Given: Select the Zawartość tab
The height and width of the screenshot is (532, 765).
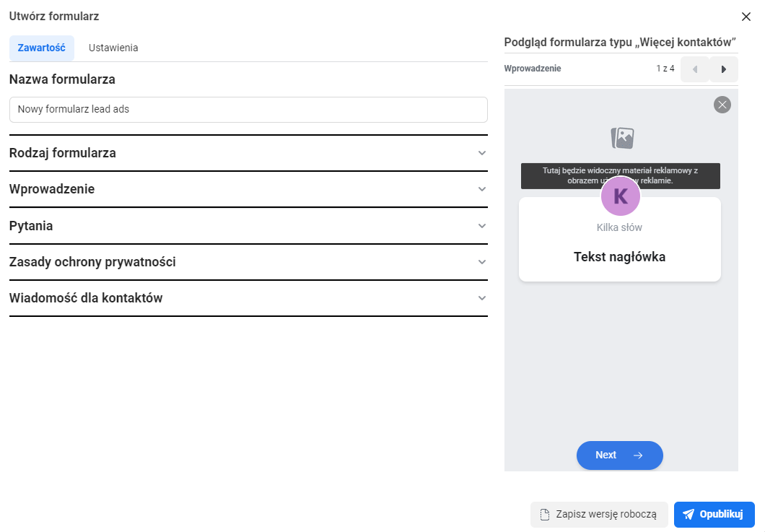Looking at the screenshot, I should point(41,48).
